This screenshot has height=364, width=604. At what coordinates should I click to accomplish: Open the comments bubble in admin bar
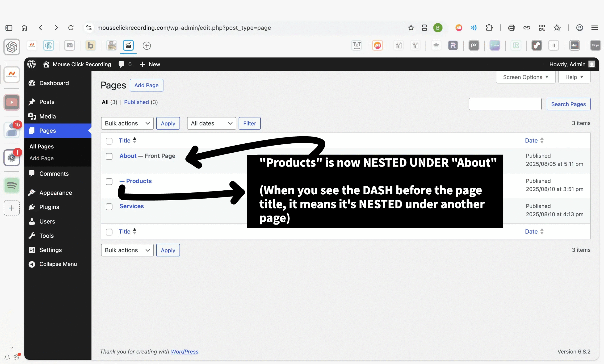coord(121,64)
